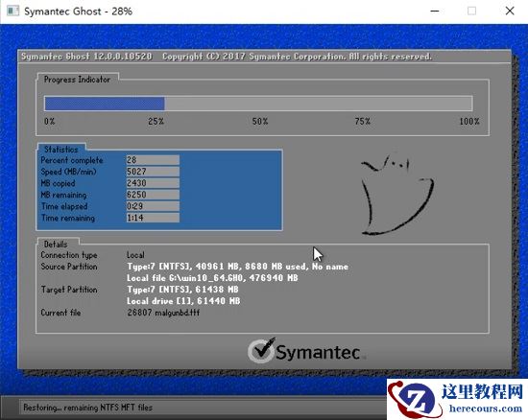Click the MB remaining value 6250

(x=153, y=195)
